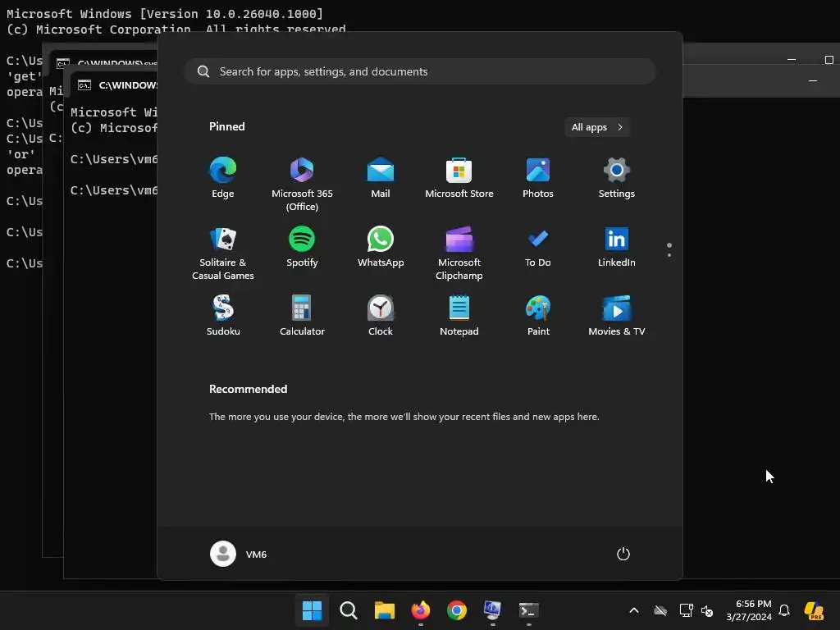This screenshot has width=840, height=630.
Task: Open the Mail app
Action: pyautogui.click(x=381, y=178)
